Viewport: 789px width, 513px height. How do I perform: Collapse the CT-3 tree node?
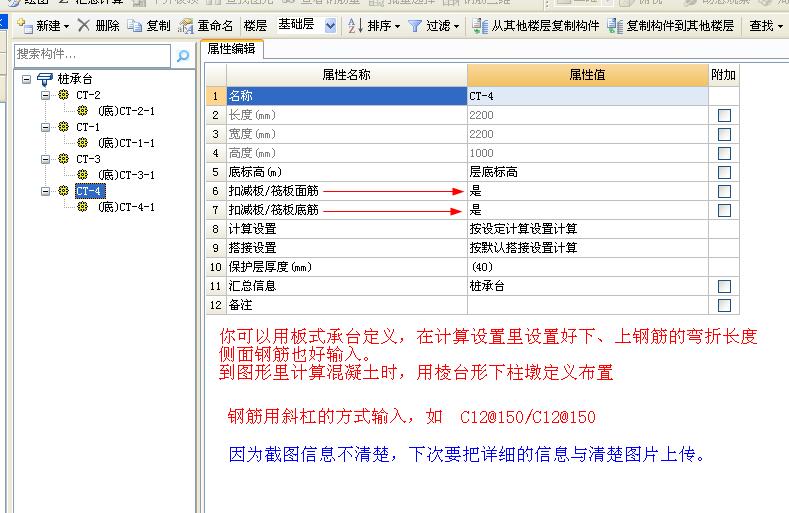point(45,159)
